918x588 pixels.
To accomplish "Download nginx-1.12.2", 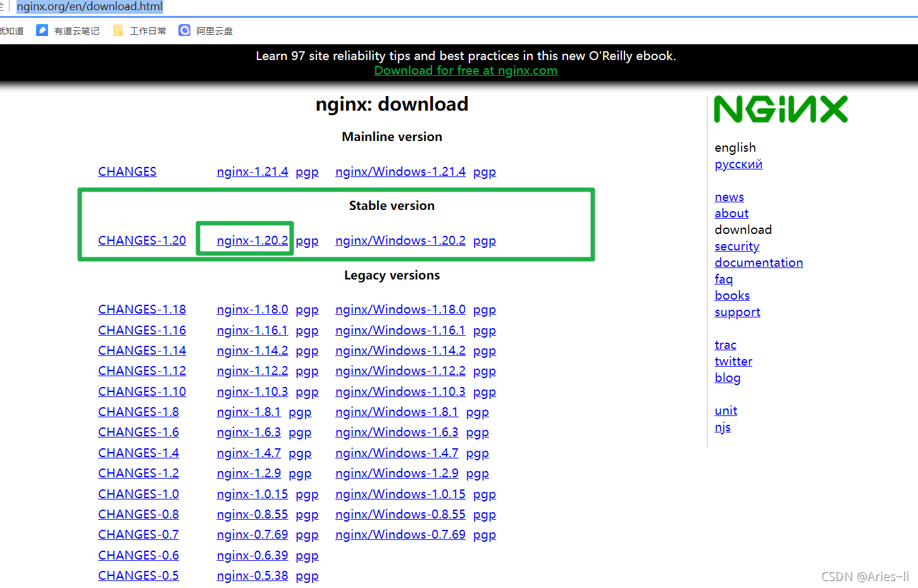I will click(252, 371).
